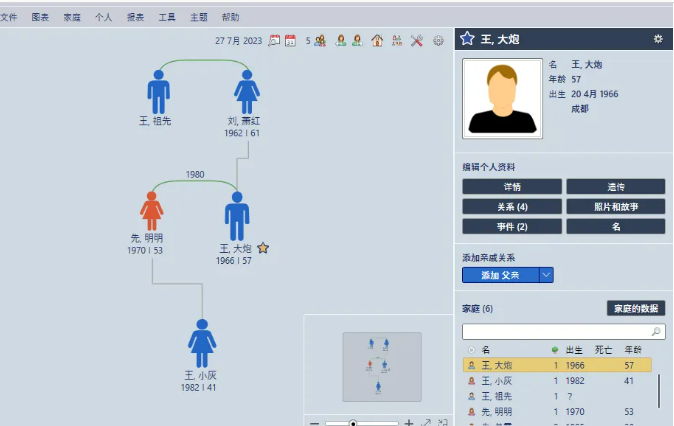The height and width of the screenshot is (426, 674).
Task: Expand the 添加 父亲 dropdown arrow
Action: [x=546, y=275]
